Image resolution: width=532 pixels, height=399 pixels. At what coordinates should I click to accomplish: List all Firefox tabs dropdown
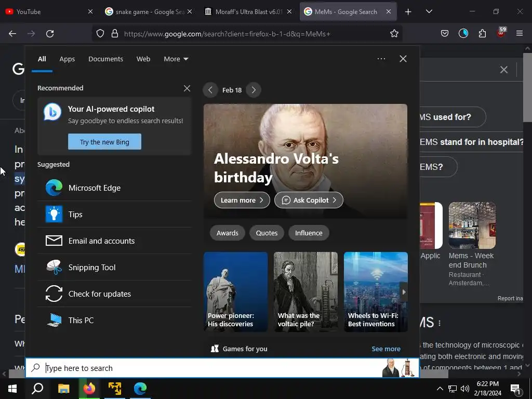click(429, 11)
